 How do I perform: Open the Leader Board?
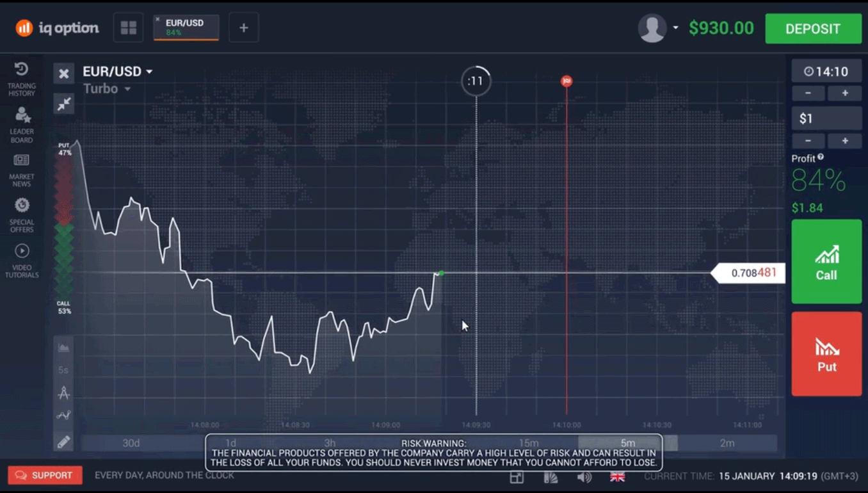tap(22, 125)
